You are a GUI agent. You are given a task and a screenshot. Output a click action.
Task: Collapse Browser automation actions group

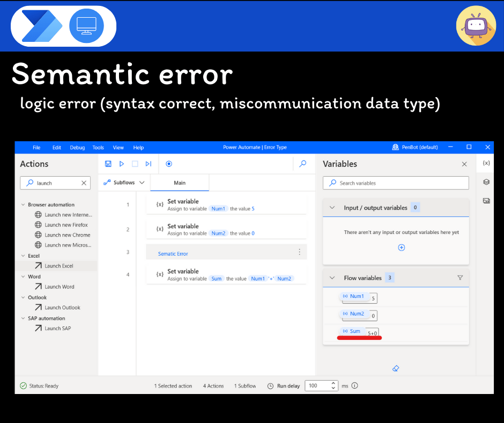[x=23, y=205]
